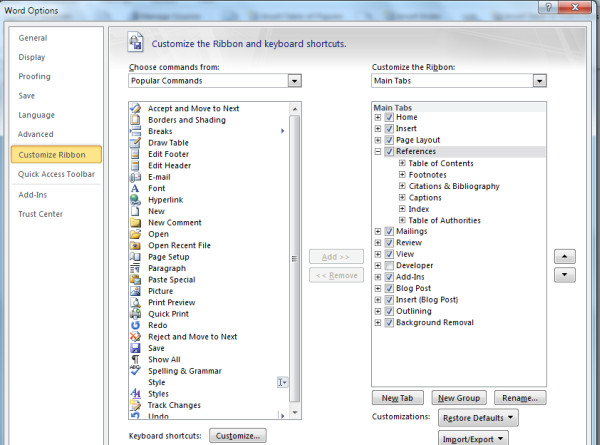Image resolution: width=600 pixels, height=445 pixels.
Task: Expand the Home tab node
Action: pyautogui.click(x=378, y=117)
